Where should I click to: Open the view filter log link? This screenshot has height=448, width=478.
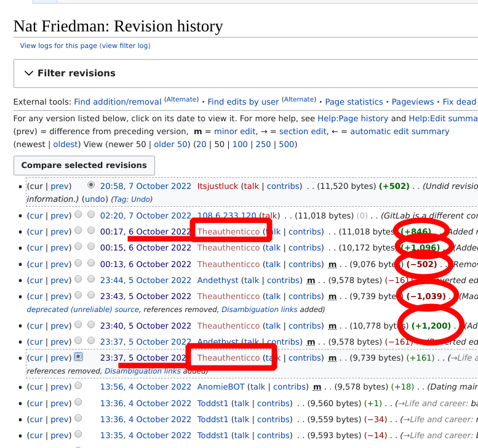coord(125,46)
